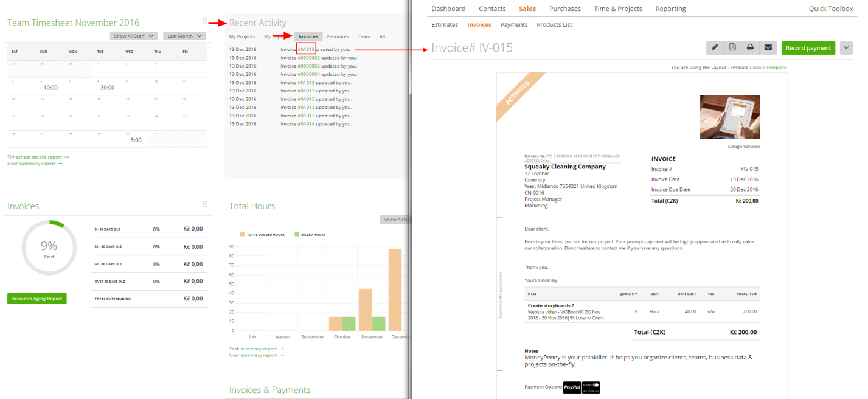Toggle Billed Hours legend swatch
This screenshot has height=399, width=868.
[x=297, y=234]
